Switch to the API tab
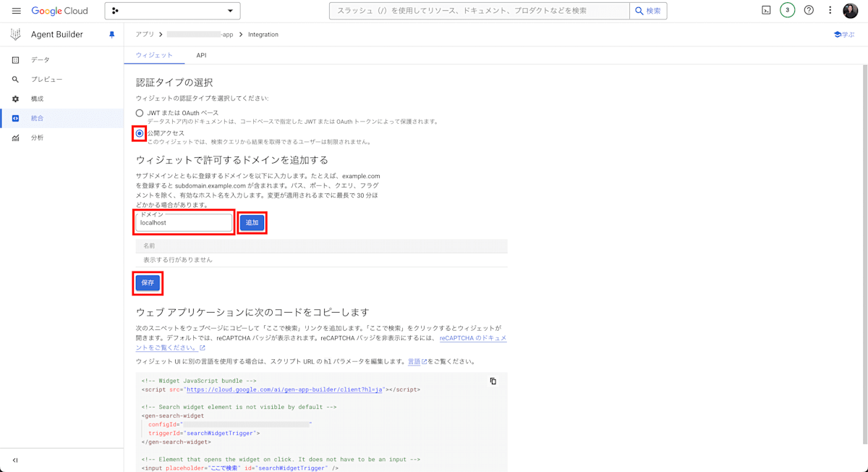Viewport: 868px width, 472px height. point(201,56)
